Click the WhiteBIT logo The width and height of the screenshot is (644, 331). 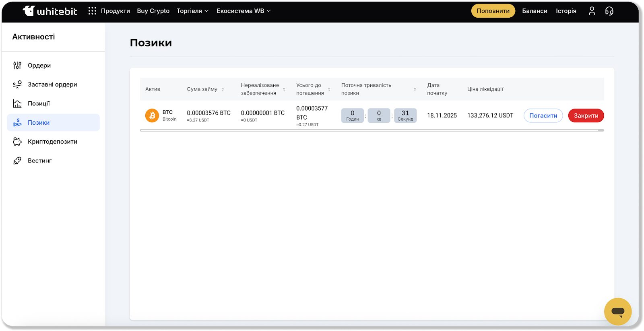coord(50,11)
